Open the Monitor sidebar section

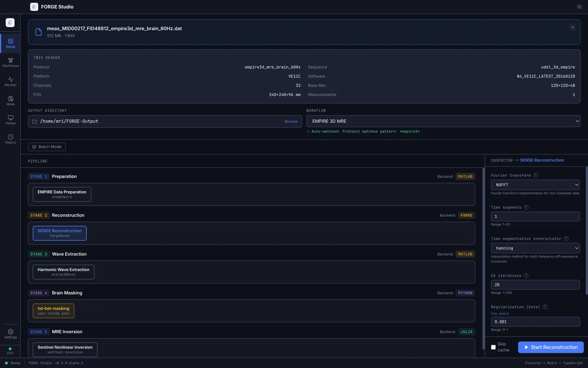coord(11,82)
